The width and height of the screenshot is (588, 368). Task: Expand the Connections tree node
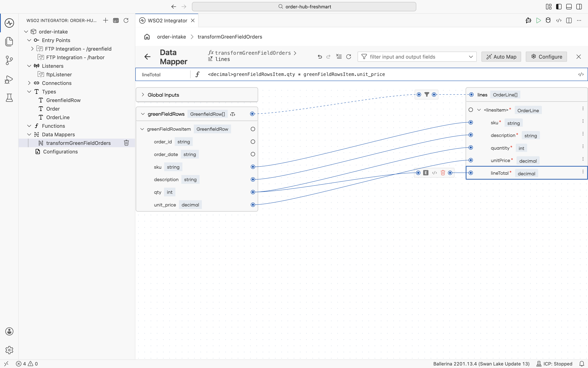pyautogui.click(x=29, y=83)
